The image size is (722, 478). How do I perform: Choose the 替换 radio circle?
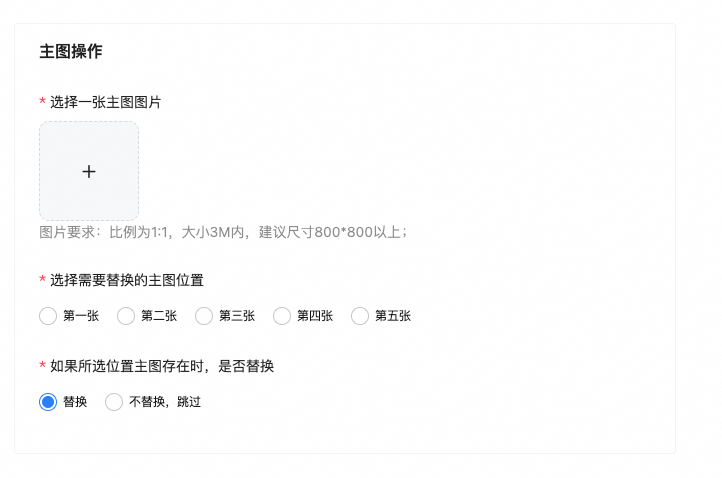point(48,402)
